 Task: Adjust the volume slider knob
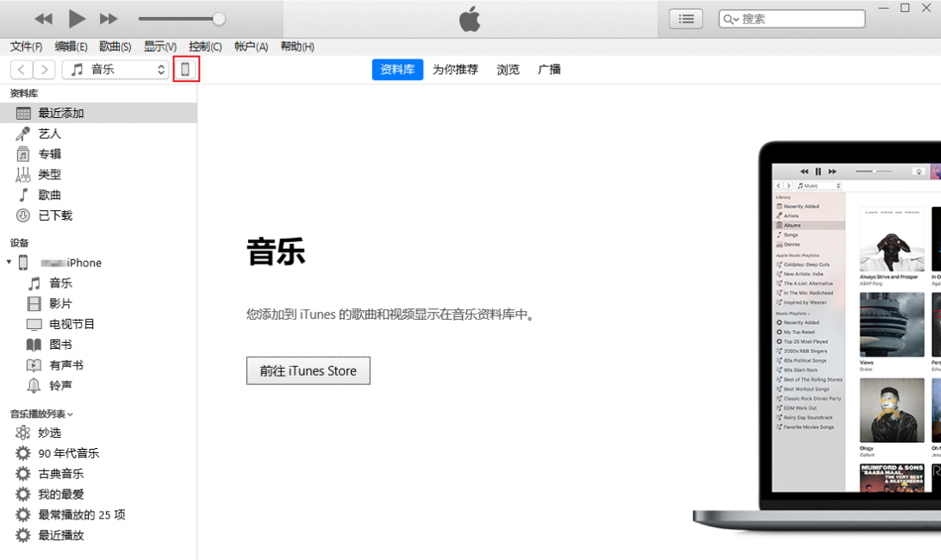219,19
